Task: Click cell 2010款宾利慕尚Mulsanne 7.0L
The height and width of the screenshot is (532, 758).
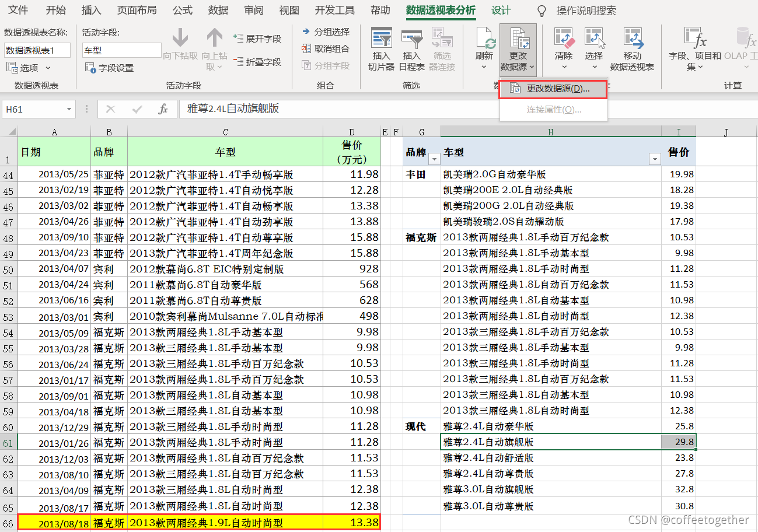Action: tap(225, 316)
